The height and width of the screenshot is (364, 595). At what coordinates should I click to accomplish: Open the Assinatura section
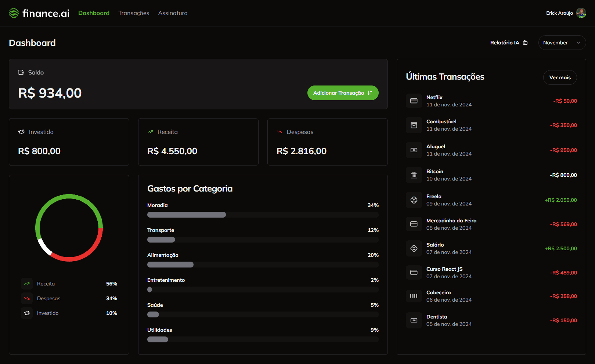coord(173,13)
